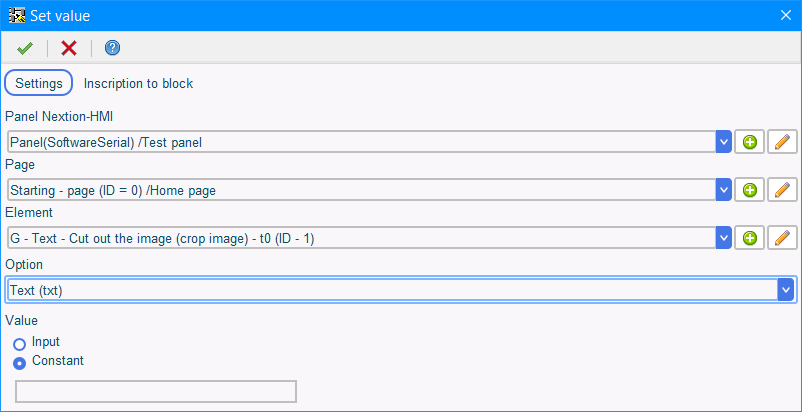Expand the Panel Nextion-HMI dropdown

(x=723, y=142)
